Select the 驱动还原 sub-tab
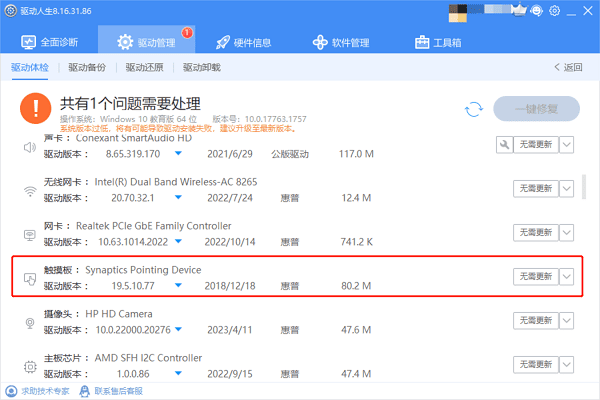This screenshot has height=400, width=600. (145, 67)
